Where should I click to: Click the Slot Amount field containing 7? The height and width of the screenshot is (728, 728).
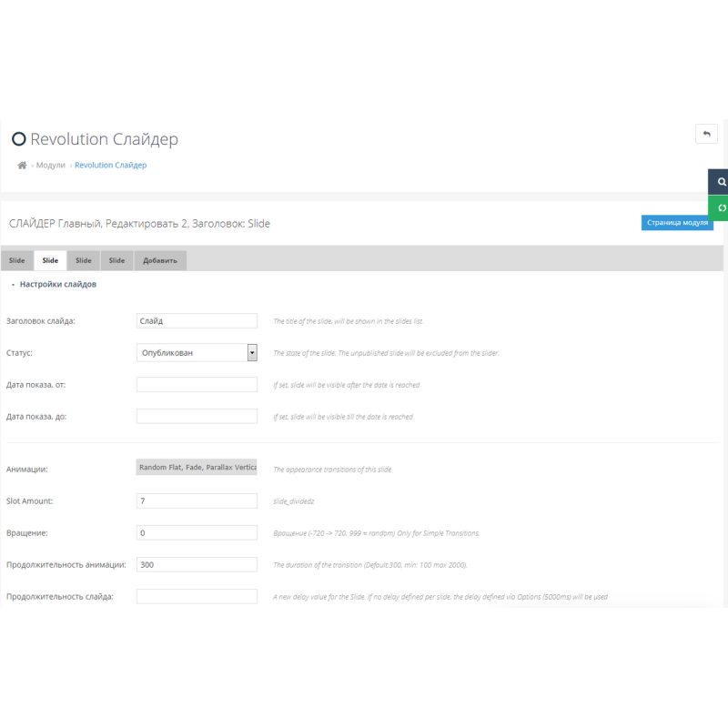[x=197, y=500]
